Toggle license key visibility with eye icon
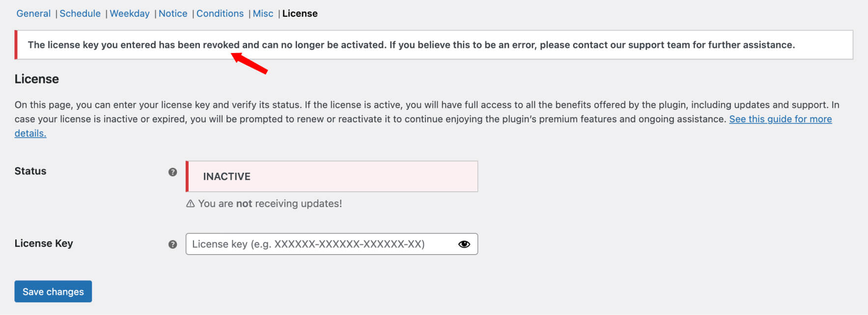This screenshot has height=315, width=868. 464,244
